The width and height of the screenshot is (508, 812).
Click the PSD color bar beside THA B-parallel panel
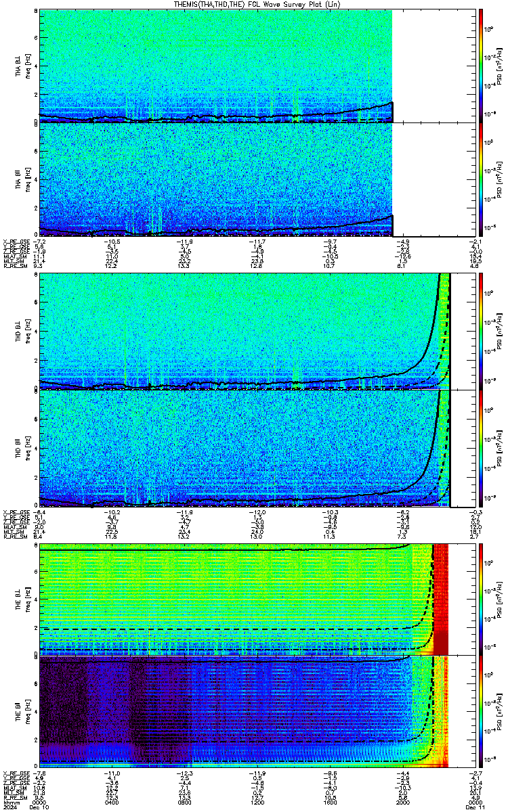click(x=481, y=179)
